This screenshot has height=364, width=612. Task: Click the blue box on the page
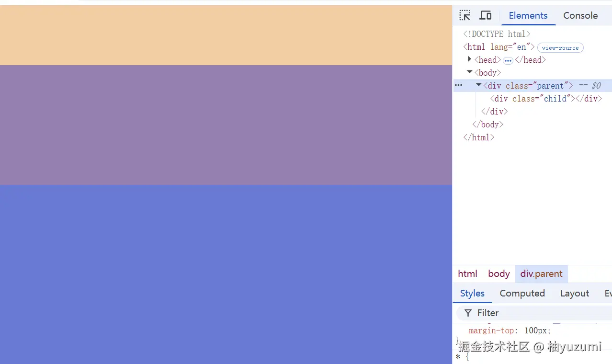pos(226,274)
